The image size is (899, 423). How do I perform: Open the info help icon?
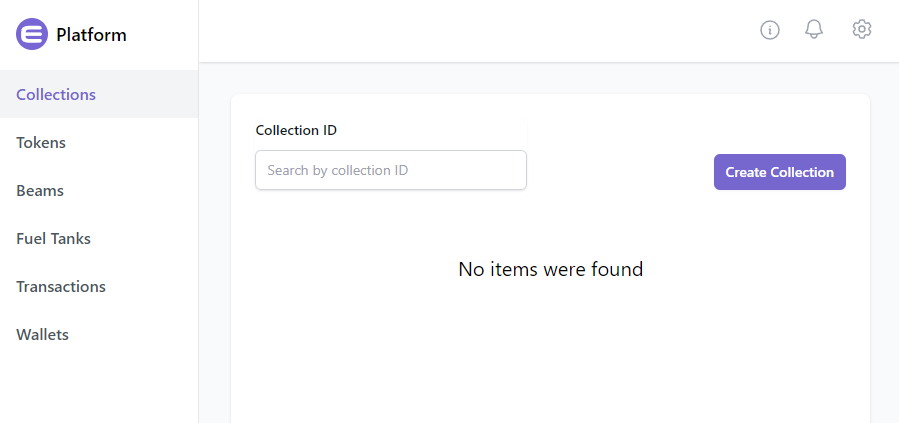pyautogui.click(x=770, y=30)
